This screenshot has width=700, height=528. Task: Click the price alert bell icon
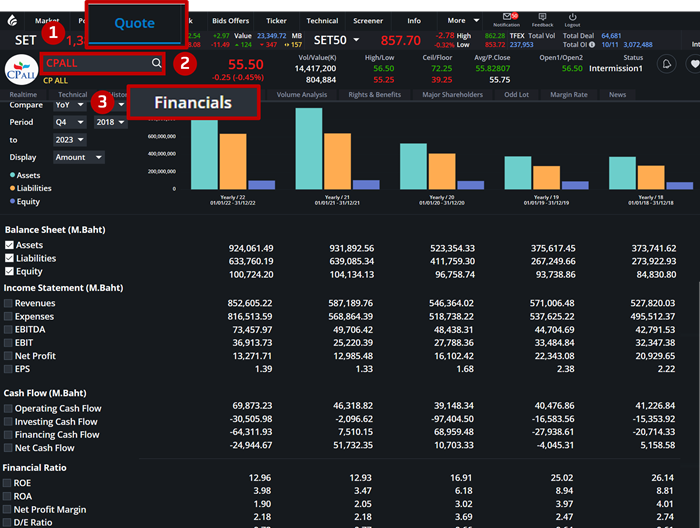tap(667, 64)
